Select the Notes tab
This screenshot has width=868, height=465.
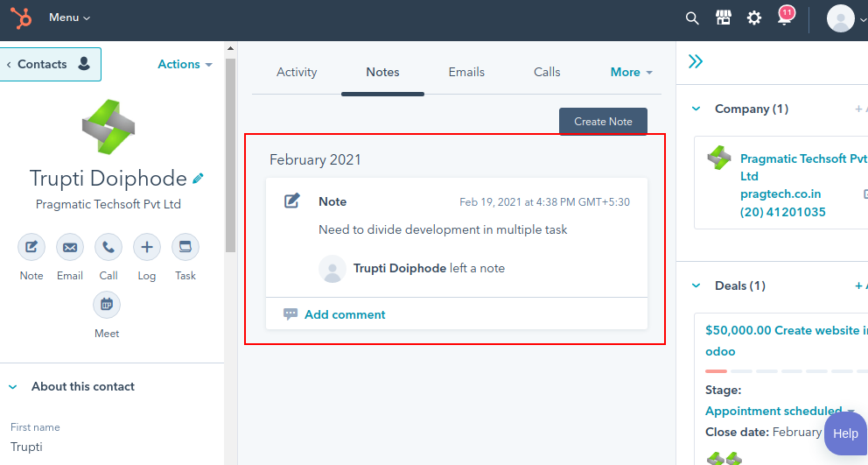pos(382,72)
